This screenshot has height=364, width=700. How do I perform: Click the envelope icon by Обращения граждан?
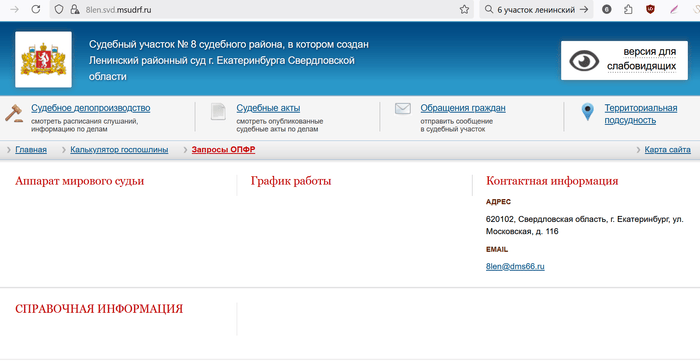click(x=403, y=109)
